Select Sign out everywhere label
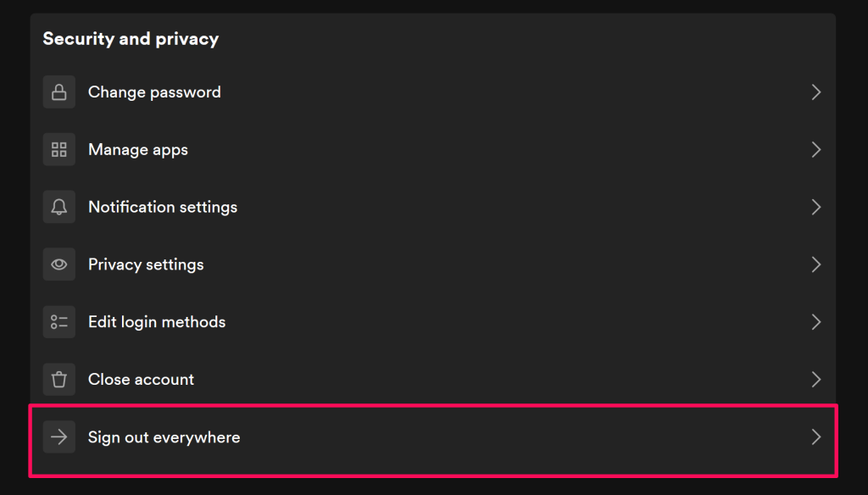 pyautogui.click(x=164, y=437)
